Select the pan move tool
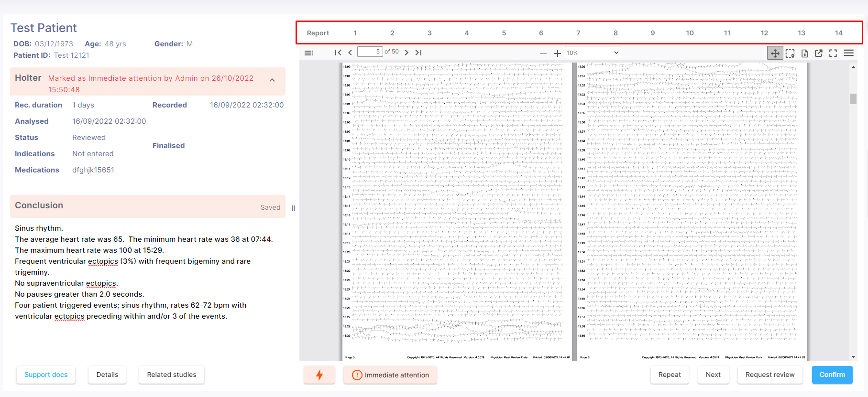The width and height of the screenshot is (868, 397). pyautogui.click(x=775, y=53)
